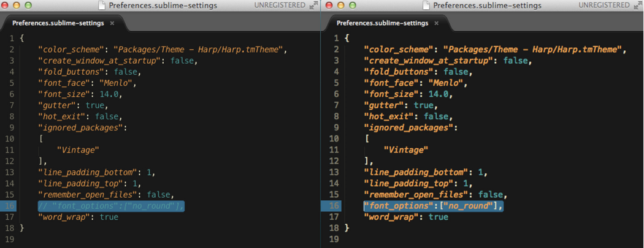Viewport: 644px width, 248px height.
Task: Click "create_window_at_startup" in the left window
Action: 99,61
